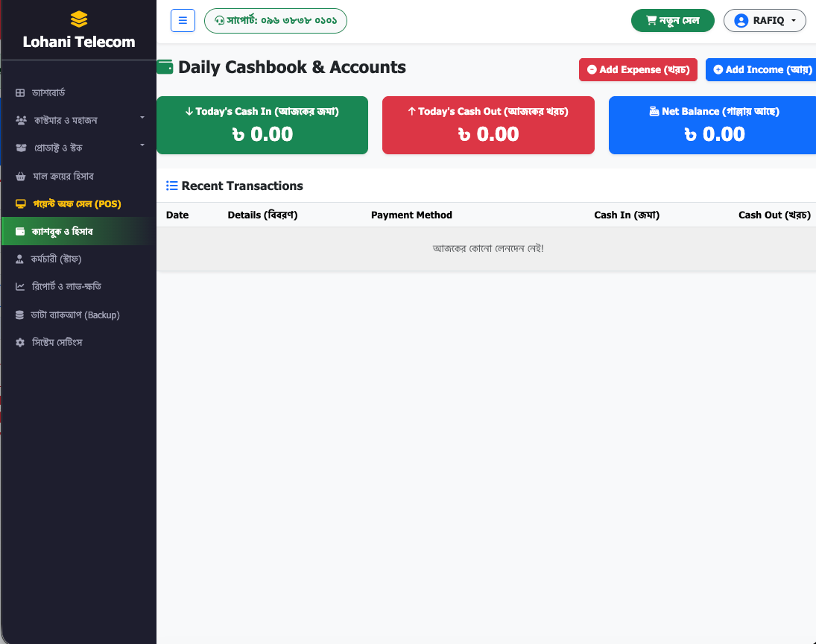Click the Add Expense (খরচ) button
Viewport: 816px width, 644px height.
coord(638,69)
